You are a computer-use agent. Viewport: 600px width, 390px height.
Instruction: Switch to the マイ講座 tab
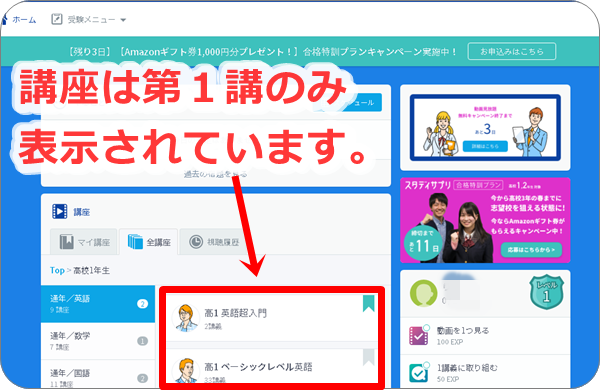84,242
